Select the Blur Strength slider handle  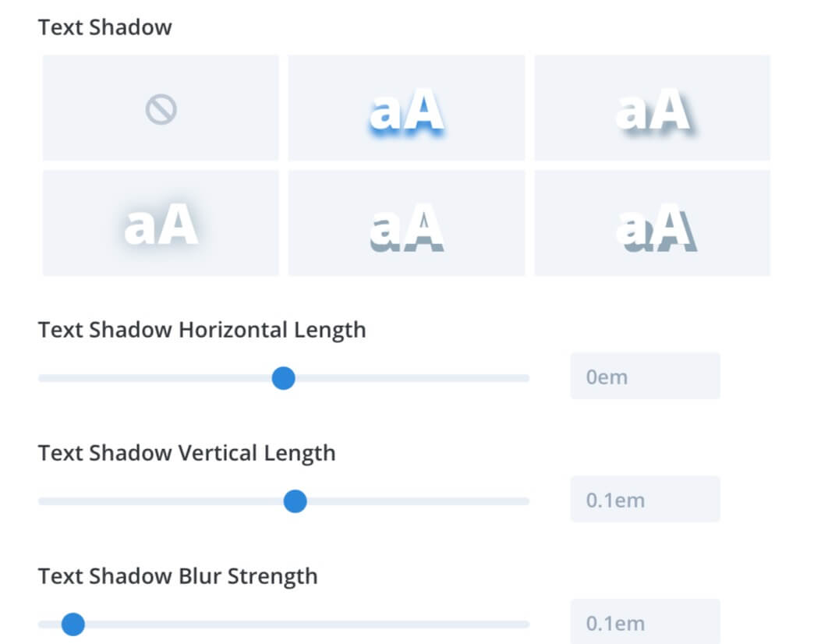point(73,625)
